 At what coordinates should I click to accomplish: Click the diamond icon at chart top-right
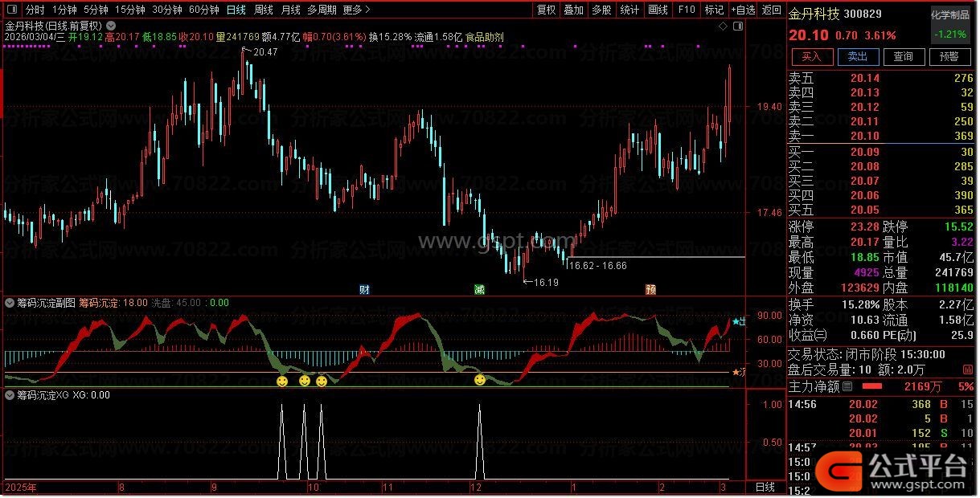tap(723, 27)
